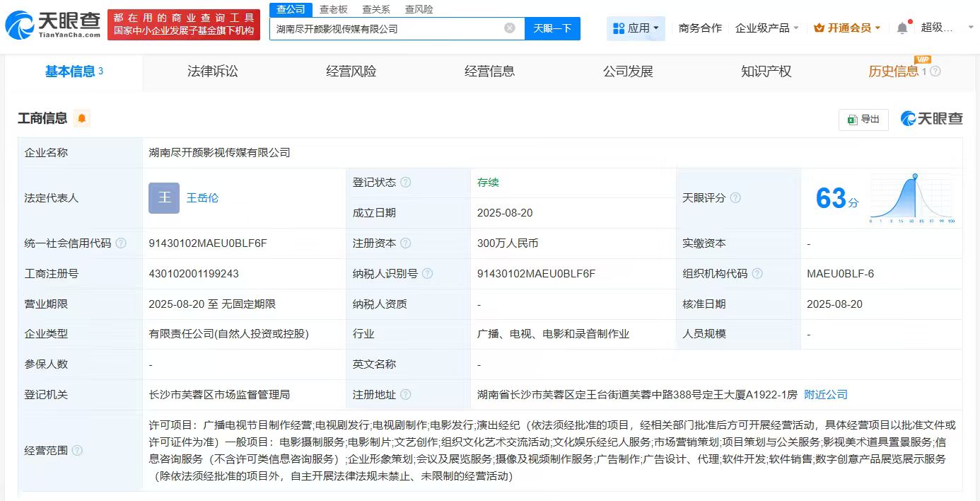Screen dimensions: 980x501
Task: Click registration number 430102001199243
Action: (x=194, y=274)
